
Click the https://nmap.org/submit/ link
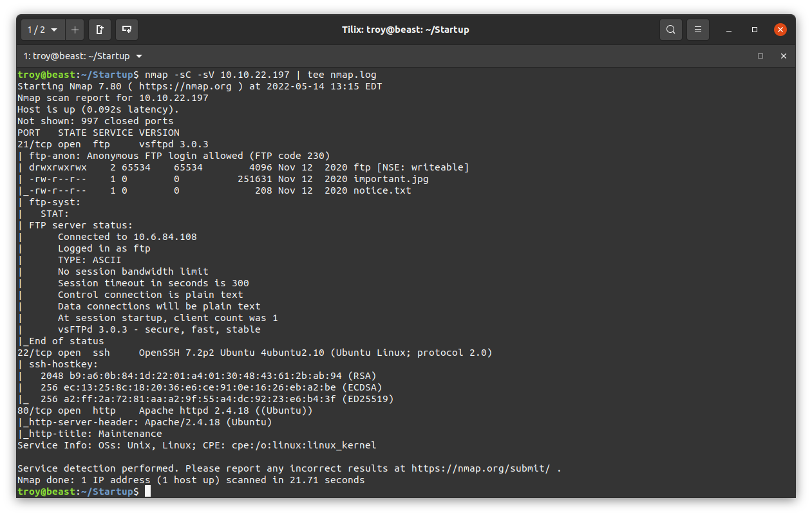pyautogui.click(x=481, y=468)
